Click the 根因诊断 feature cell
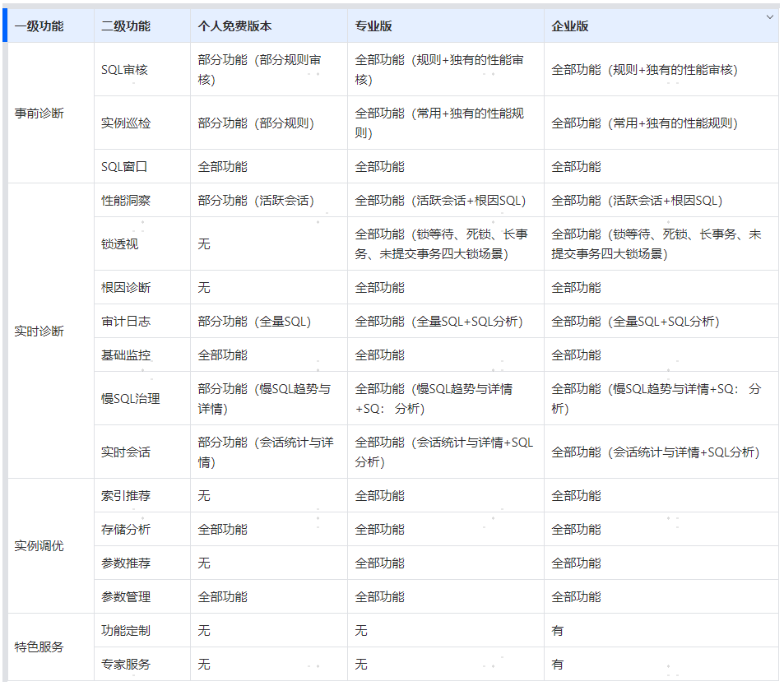784x686 pixels. tap(142, 288)
